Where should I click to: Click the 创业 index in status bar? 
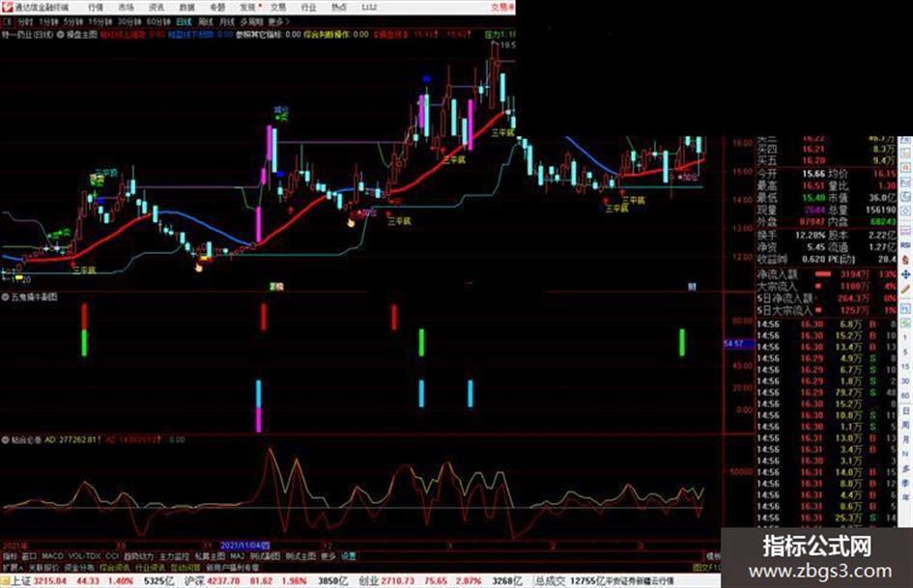click(368, 581)
